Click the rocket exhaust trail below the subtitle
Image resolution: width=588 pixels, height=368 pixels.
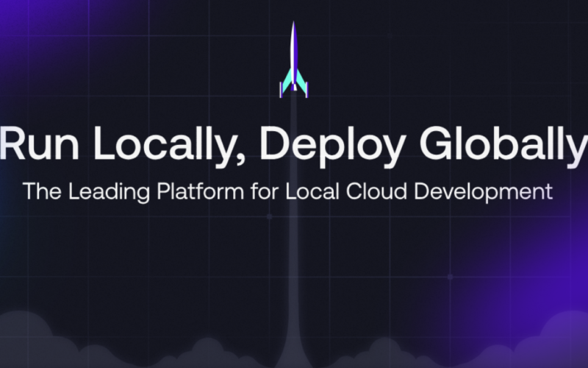coord(293,280)
